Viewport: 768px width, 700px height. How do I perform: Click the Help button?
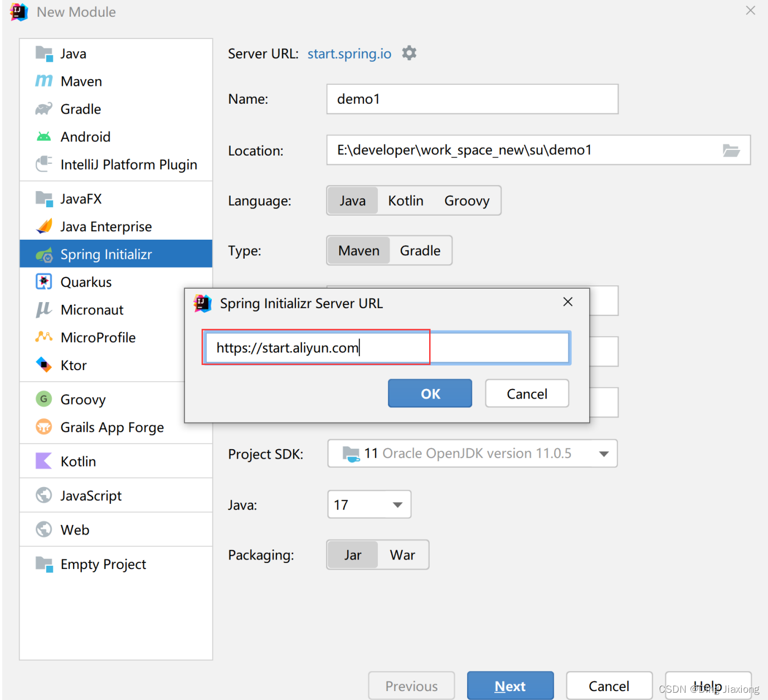(x=708, y=686)
